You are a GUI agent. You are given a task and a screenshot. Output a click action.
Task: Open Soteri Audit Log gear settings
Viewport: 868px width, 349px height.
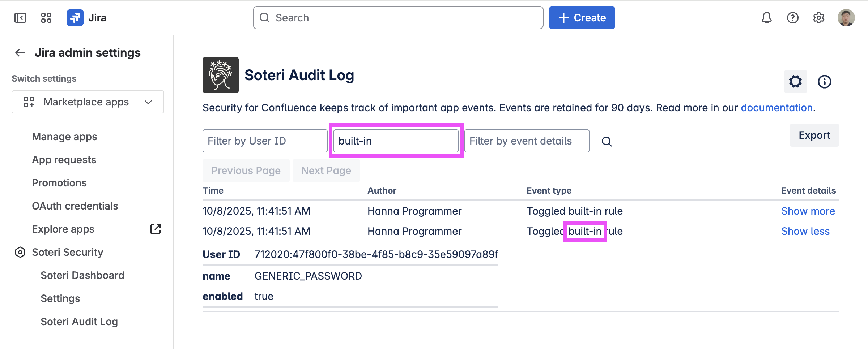pyautogui.click(x=795, y=82)
